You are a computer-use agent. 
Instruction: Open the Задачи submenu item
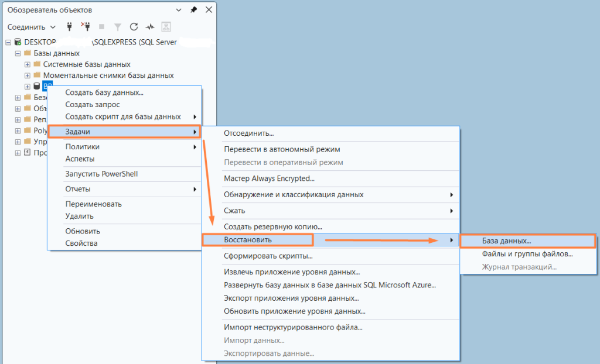coord(124,132)
